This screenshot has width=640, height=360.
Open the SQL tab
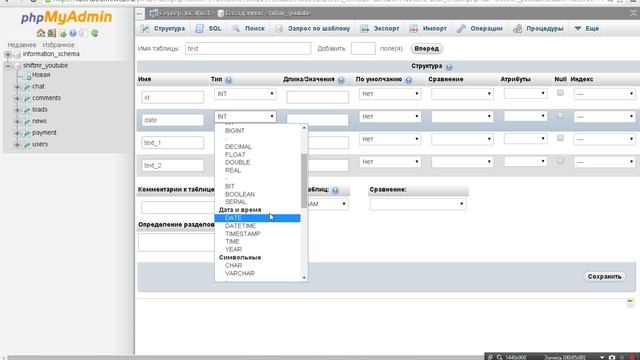208,29
